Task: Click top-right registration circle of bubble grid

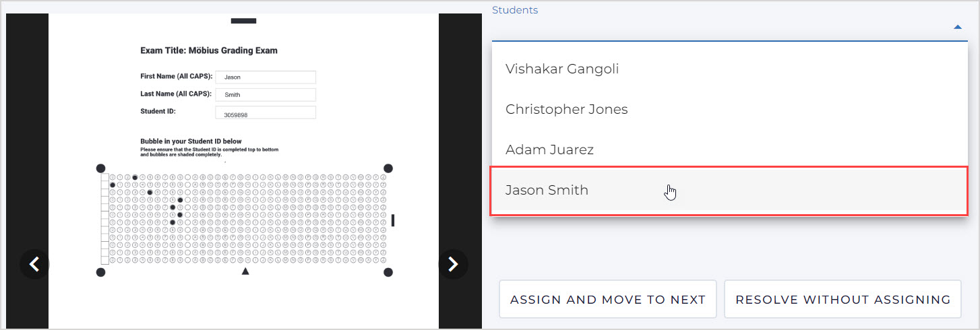Action: tap(388, 168)
